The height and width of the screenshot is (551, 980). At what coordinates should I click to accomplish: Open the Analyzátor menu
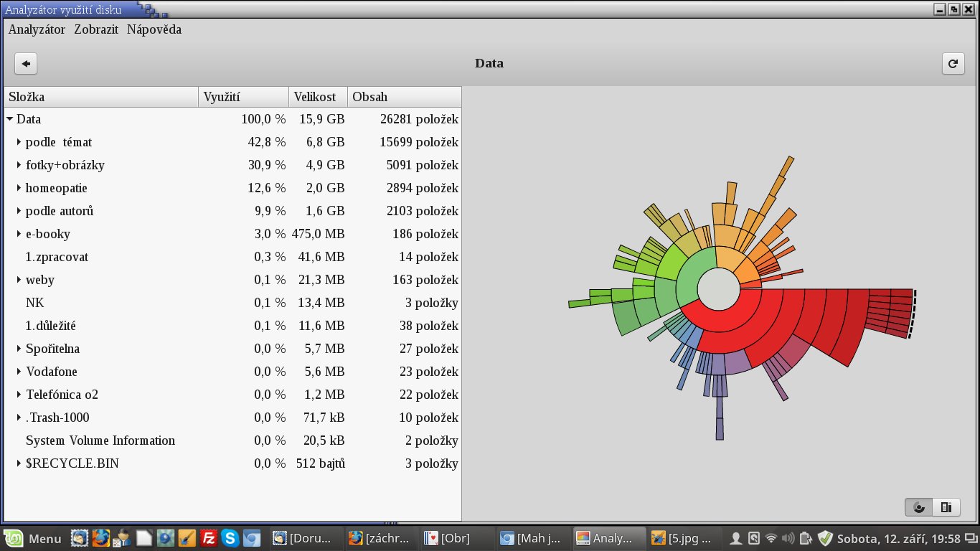[x=37, y=29]
